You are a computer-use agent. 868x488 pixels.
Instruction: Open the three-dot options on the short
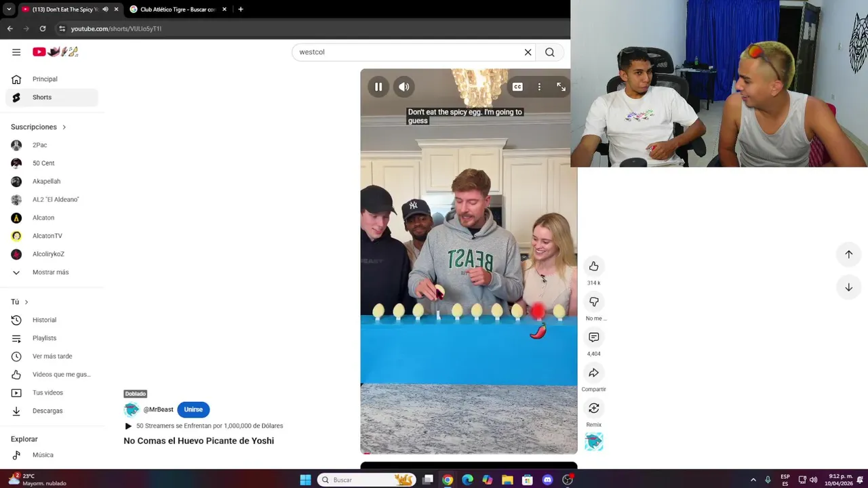(x=539, y=87)
